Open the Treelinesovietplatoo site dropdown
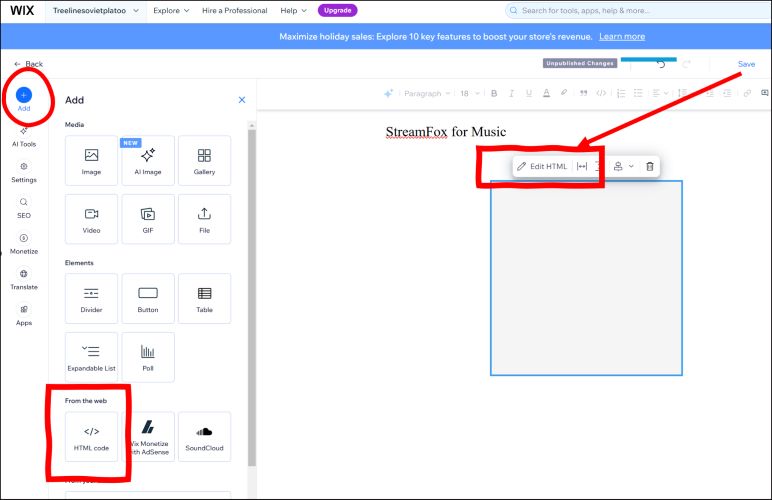The height and width of the screenshot is (500, 772). click(96, 10)
